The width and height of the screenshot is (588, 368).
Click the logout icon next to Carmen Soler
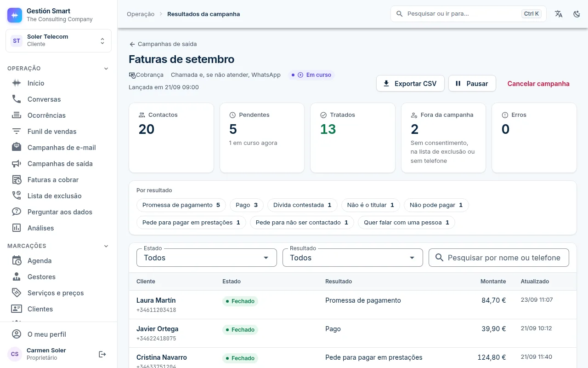(x=102, y=354)
